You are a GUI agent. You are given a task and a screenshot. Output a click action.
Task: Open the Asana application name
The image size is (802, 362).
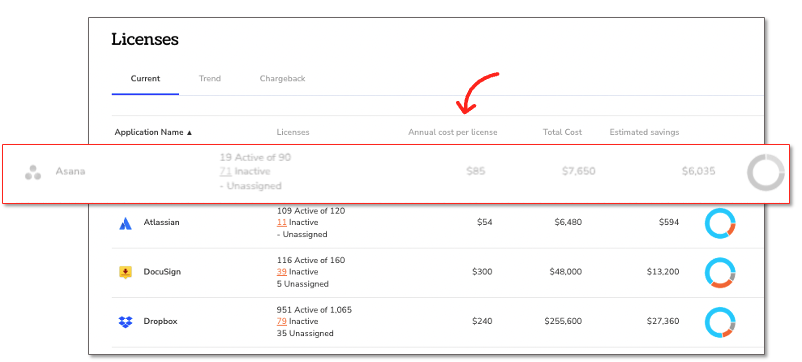coord(71,172)
